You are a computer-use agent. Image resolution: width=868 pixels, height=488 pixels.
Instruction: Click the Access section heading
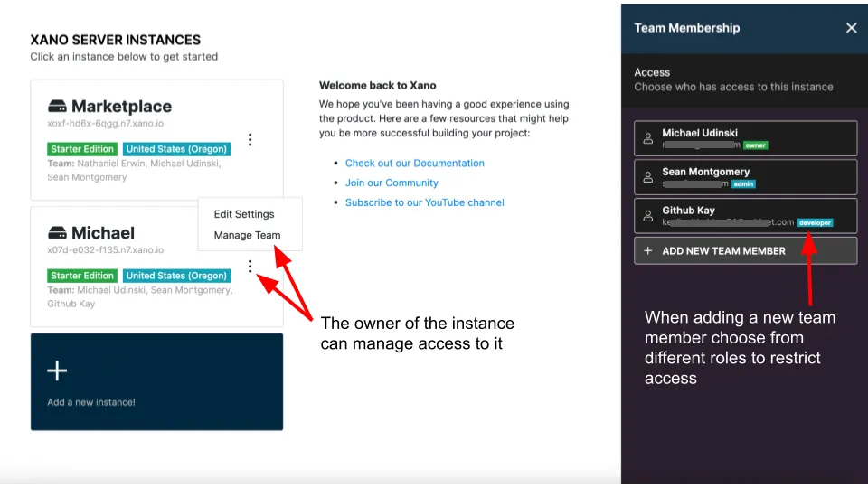(x=652, y=72)
